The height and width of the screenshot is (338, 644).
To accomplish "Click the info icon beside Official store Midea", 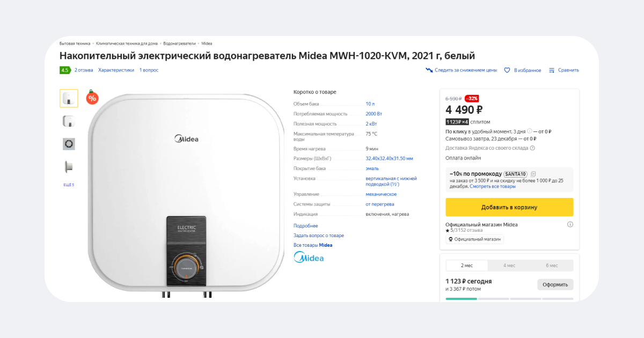I will point(570,224).
